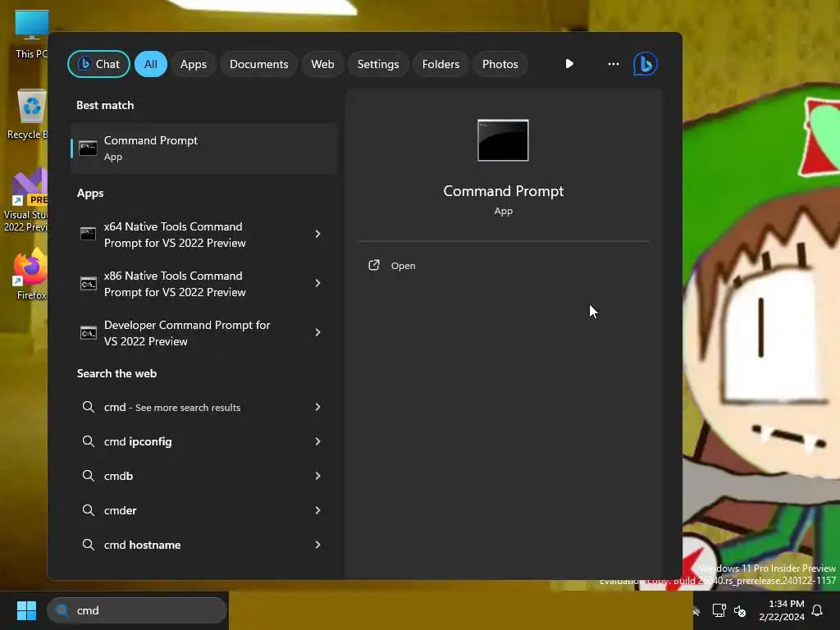Click the network icon in system tray
Viewport: 840px width, 630px height.
[x=719, y=610]
